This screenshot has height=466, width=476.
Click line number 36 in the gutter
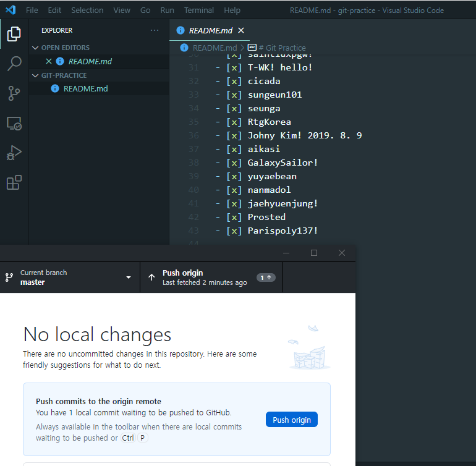pyautogui.click(x=193, y=135)
